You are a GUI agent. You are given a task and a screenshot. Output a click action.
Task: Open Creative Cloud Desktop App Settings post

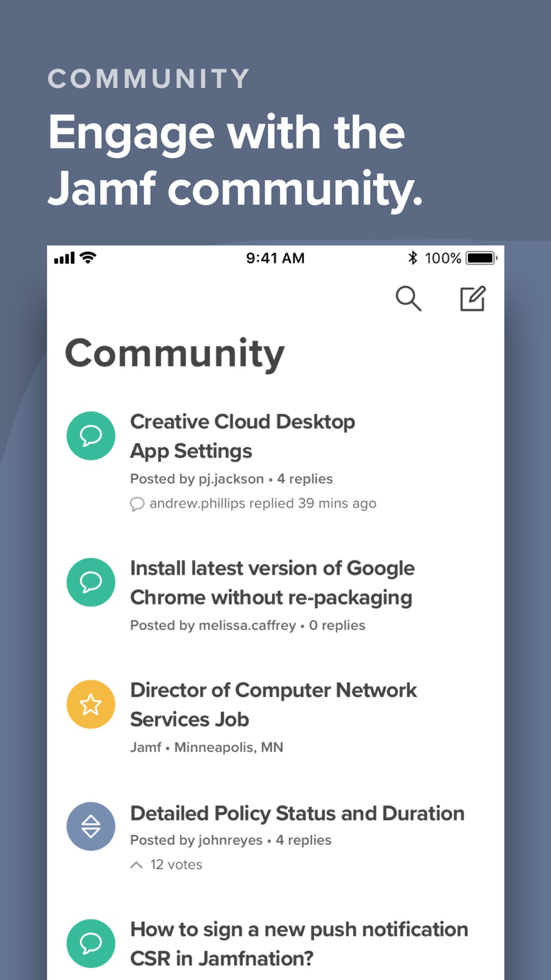coord(242,436)
